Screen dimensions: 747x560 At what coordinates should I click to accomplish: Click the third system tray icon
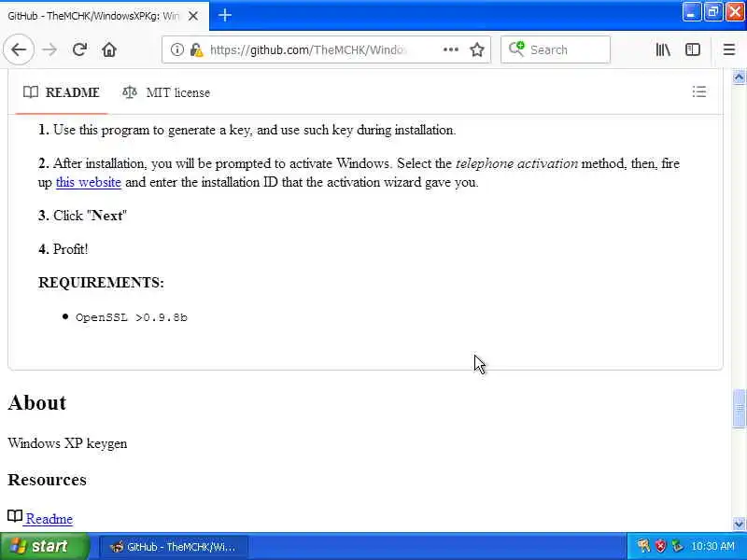676,546
